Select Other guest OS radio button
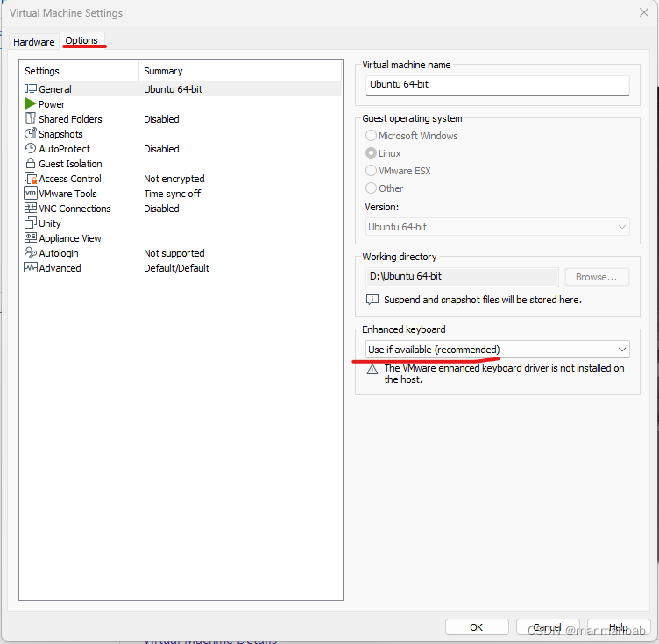The width and height of the screenshot is (659, 644). point(371,188)
